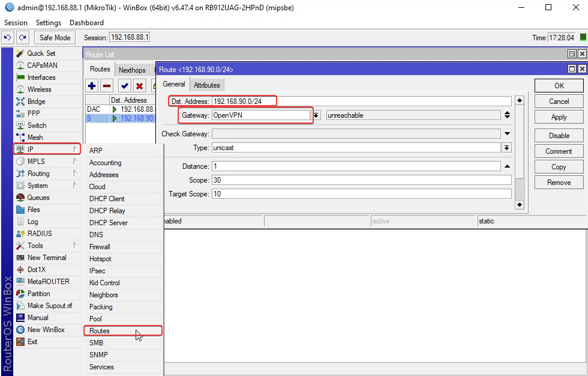Open CAPsMAN from sidebar
588x376 pixels.
(47, 65)
